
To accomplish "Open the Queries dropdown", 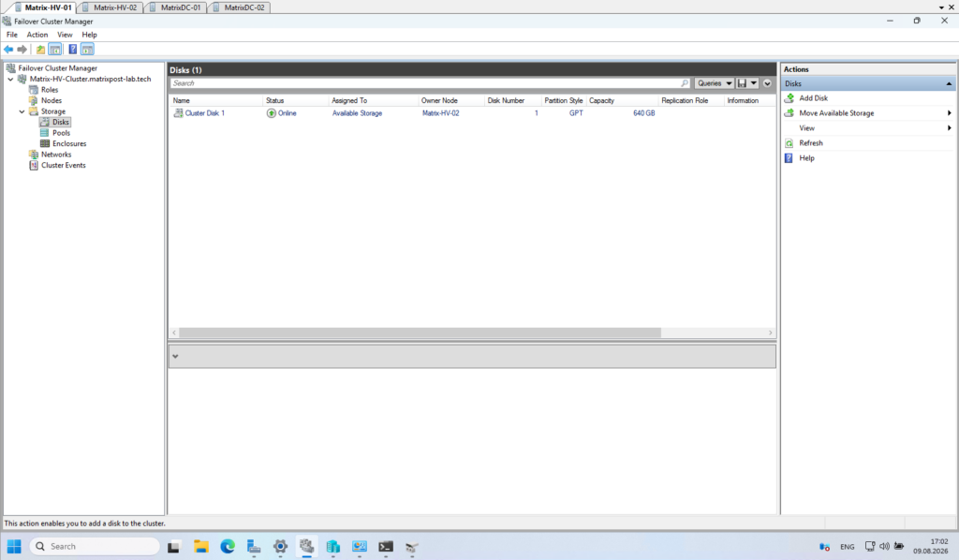I will coord(715,83).
